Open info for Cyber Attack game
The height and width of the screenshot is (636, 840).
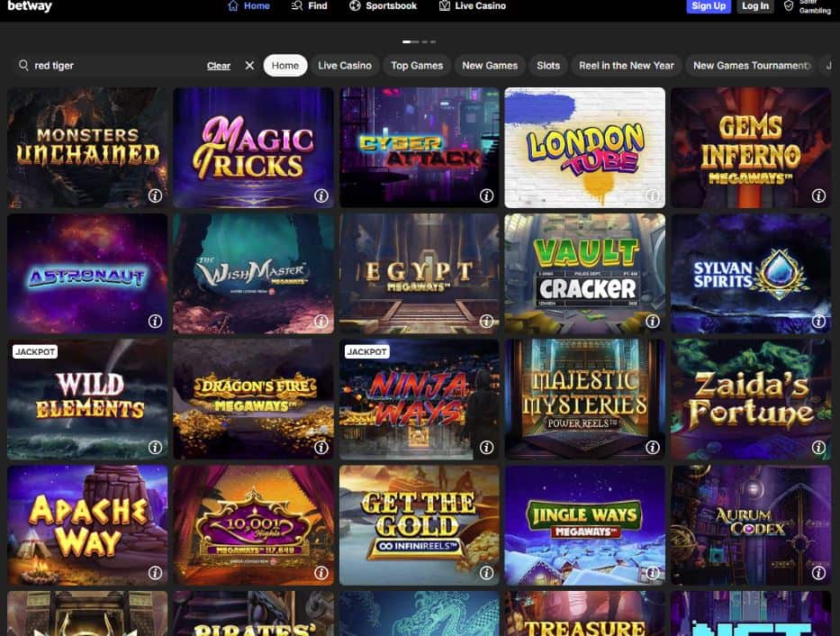point(486,195)
